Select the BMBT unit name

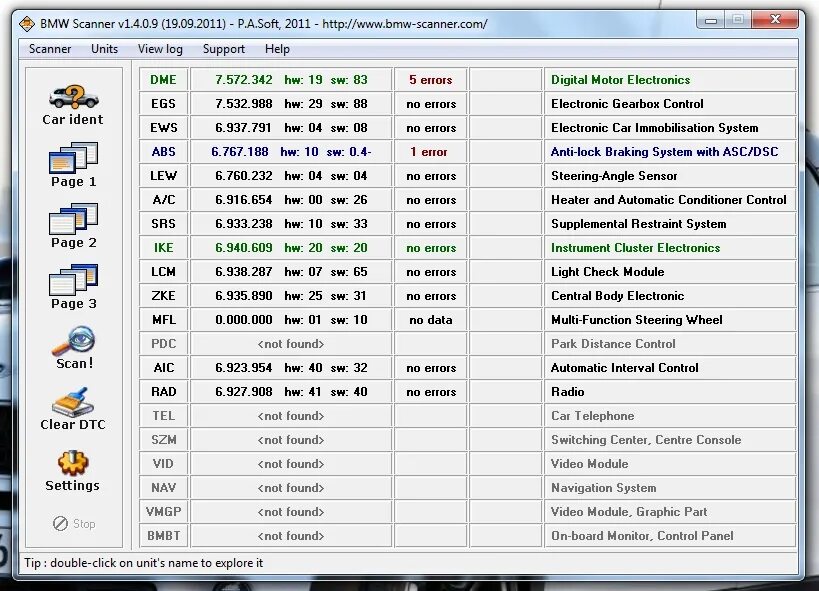163,536
